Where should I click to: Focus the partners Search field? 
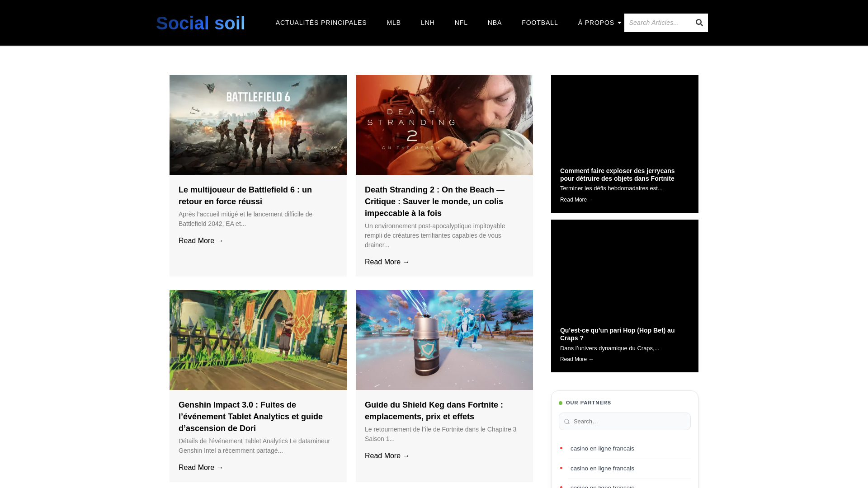(625, 422)
